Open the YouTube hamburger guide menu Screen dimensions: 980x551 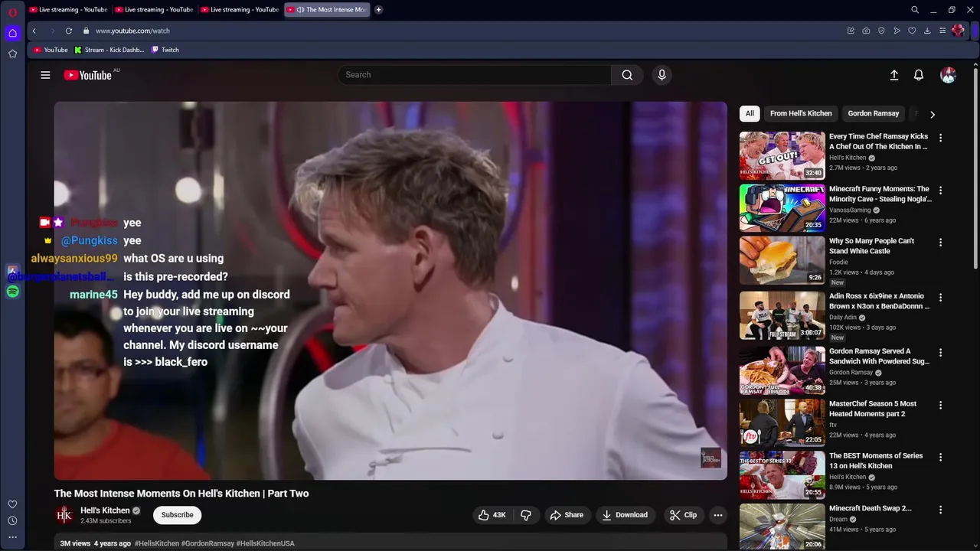(x=45, y=75)
